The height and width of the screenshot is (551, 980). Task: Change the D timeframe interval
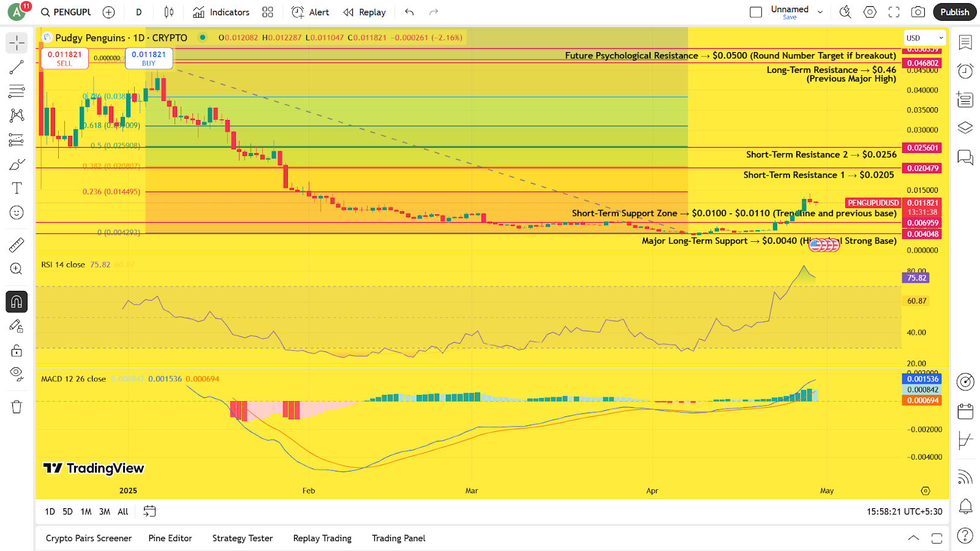139,12
